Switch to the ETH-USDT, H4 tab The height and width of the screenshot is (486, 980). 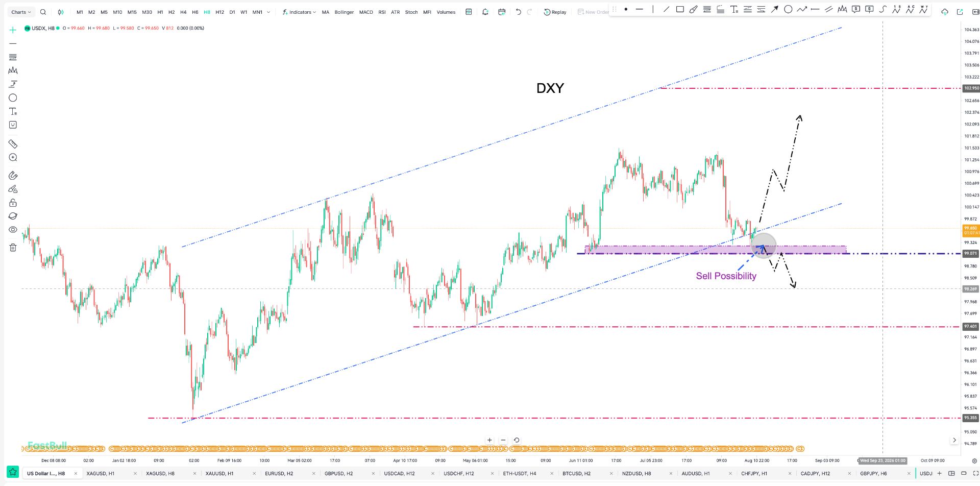(x=520, y=473)
